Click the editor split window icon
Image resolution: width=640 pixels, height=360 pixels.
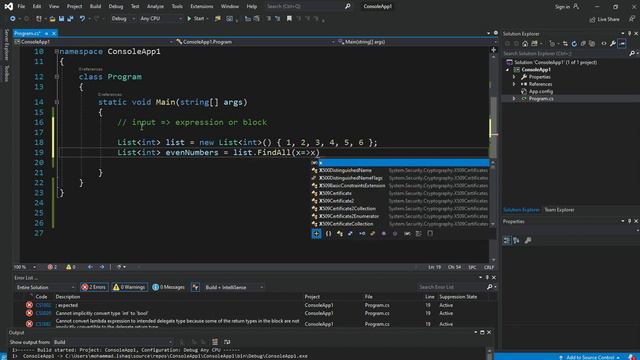pos(493,50)
